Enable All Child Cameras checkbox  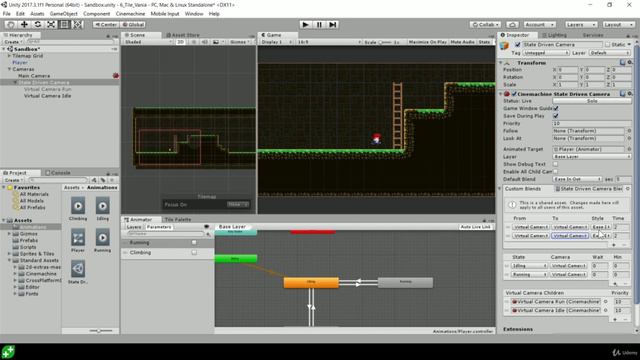(556, 171)
